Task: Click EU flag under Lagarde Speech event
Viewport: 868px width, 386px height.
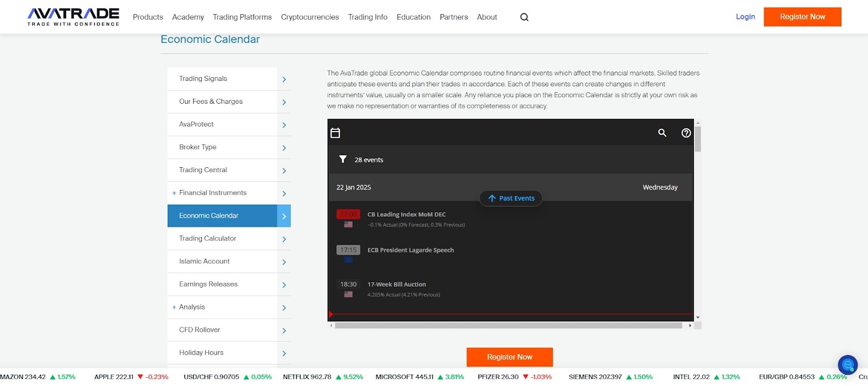Action: (348, 260)
